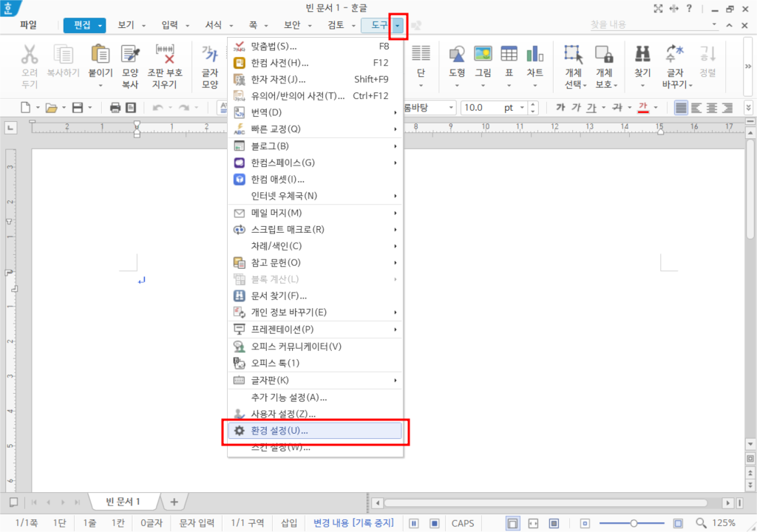Click 변경 내용 [기록 중지] status text

(x=353, y=523)
